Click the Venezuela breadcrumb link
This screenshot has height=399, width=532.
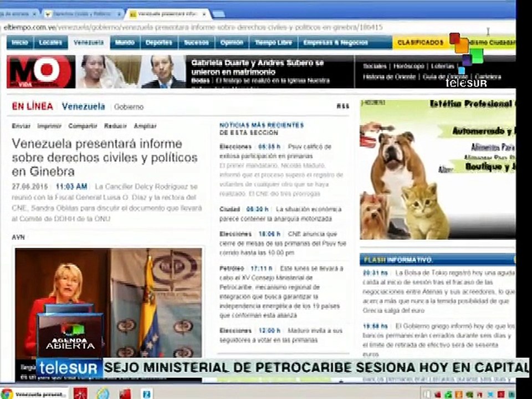coord(84,106)
